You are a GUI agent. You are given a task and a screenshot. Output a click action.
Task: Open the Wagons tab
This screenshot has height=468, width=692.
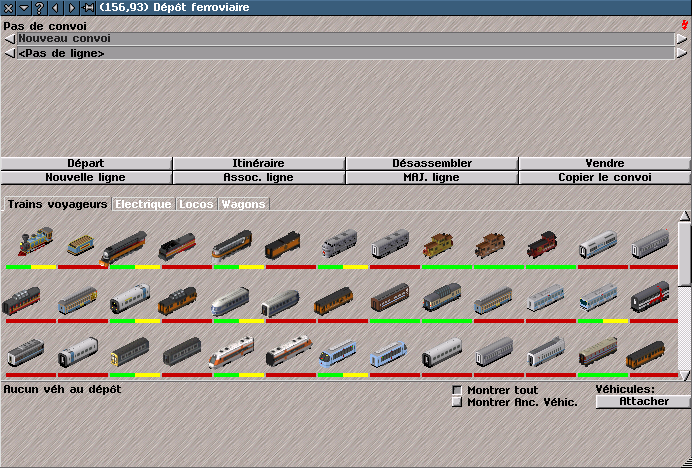243,204
